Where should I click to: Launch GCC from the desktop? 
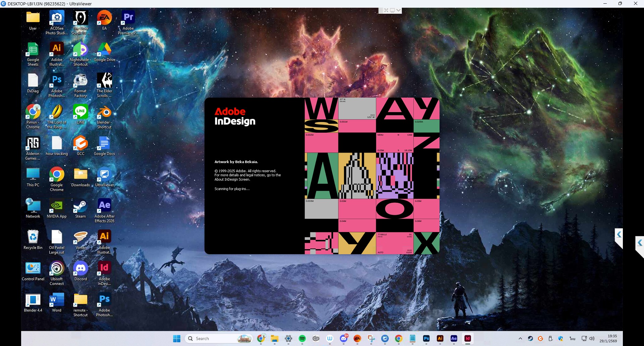click(80, 146)
